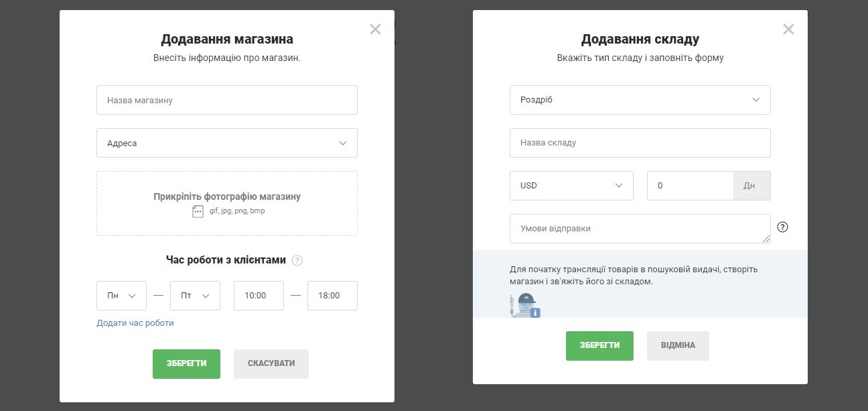The width and height of the screenshot is (868, 411).
Task: Click the Додати час роботи link
Action: click(x=135, y=322)
